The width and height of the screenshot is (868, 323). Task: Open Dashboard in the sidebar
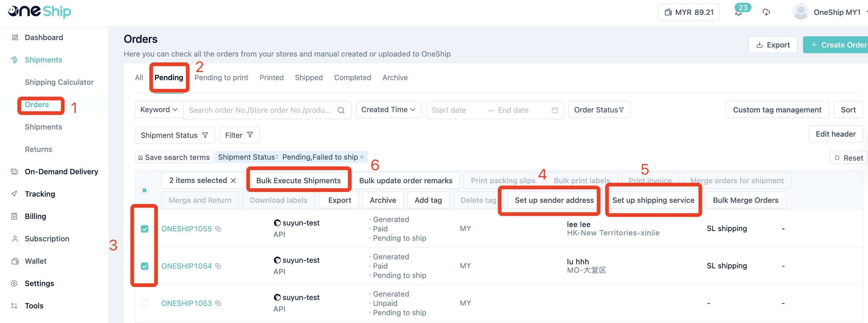click(44, 37)
